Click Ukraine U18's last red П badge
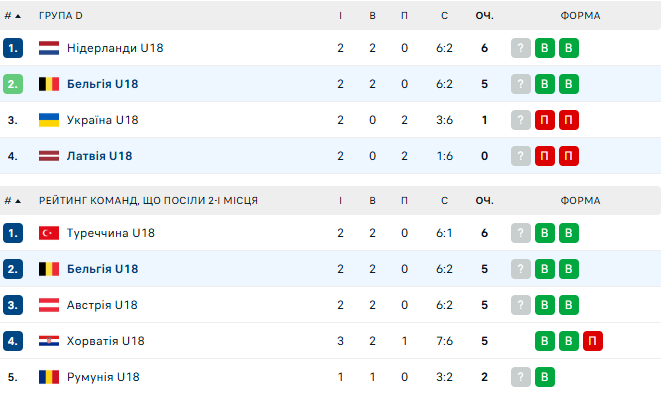Image resolution: width=661 pixels, height=393 pixels. (569, 120)
